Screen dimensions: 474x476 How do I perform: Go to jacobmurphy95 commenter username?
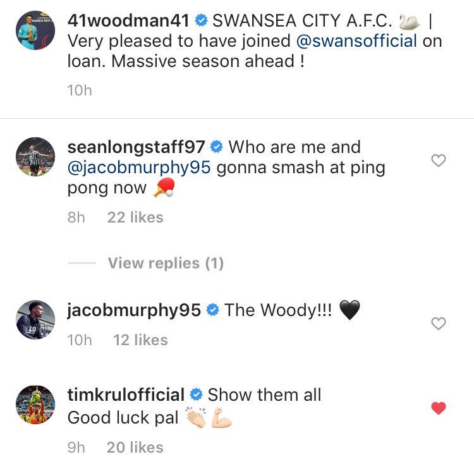tap(134, 310)
